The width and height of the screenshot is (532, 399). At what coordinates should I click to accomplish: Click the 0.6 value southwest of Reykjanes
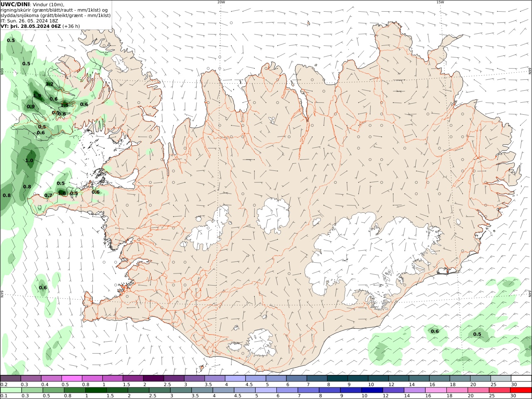point(43,288)
